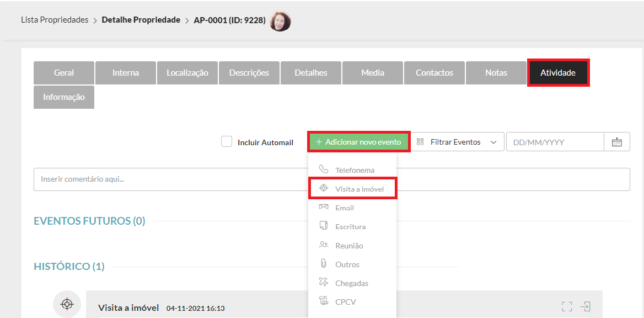Select Escritura event type
The image size is (644, 318).
click(x=352, y=226)
